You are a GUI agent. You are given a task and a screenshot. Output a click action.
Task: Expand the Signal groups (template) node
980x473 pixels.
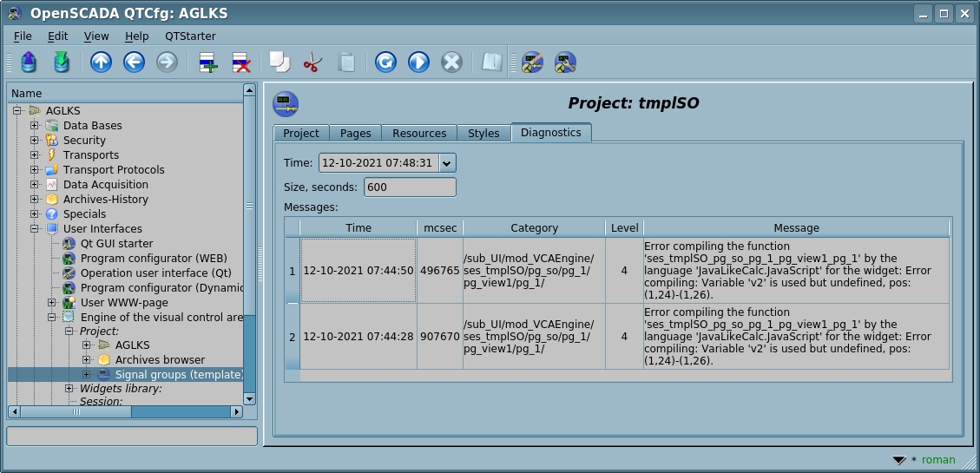click(x=87, y=374)
